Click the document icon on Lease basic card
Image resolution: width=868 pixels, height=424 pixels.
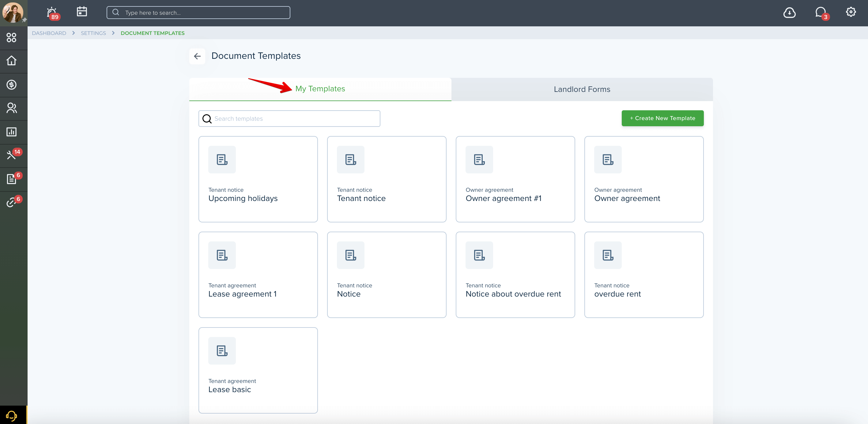[x=222, y=350]
